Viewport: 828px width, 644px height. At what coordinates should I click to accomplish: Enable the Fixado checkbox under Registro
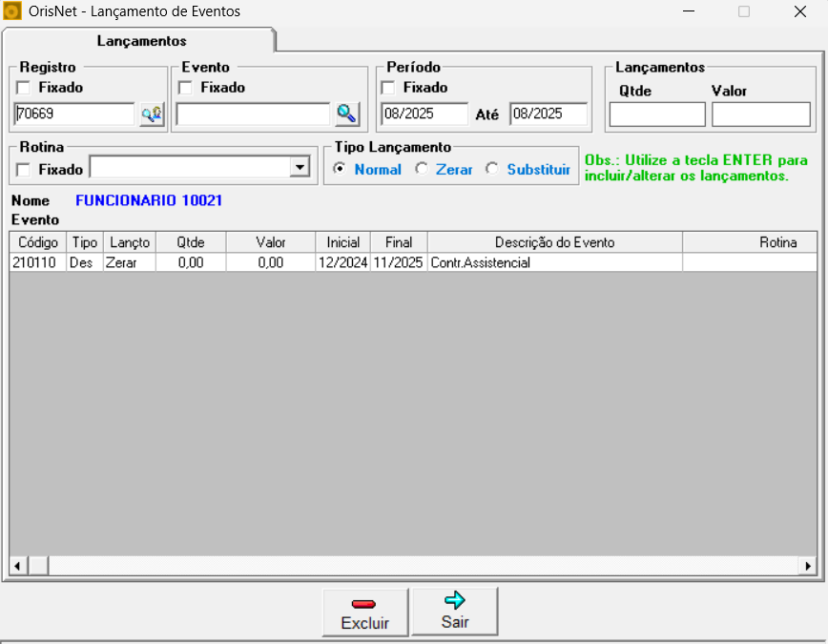point(24,88)
